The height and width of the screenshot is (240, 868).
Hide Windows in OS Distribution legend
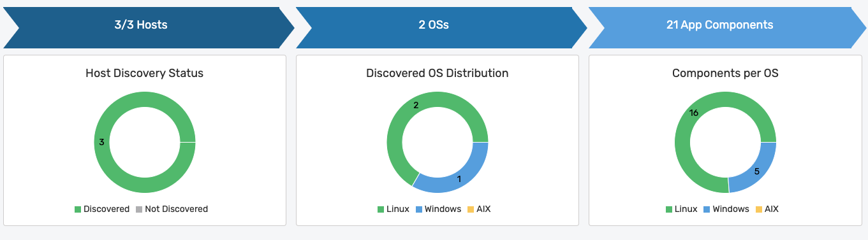click(x=438, y=209)
